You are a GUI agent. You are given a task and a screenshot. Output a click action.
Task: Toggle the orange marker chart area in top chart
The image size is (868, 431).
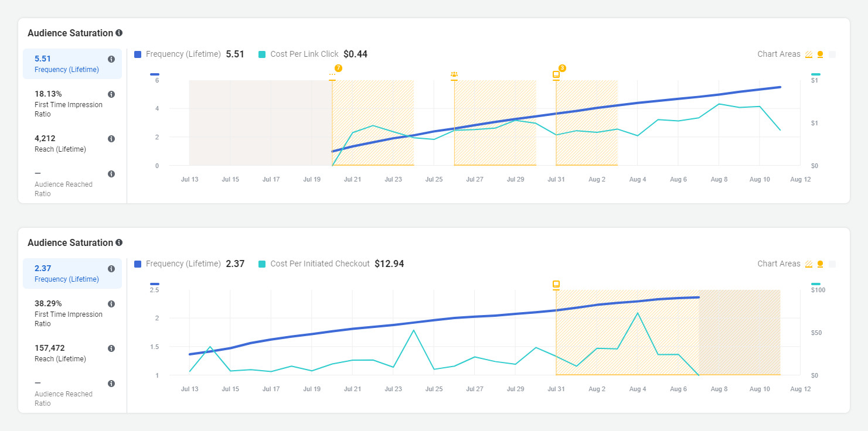point(821,54)
